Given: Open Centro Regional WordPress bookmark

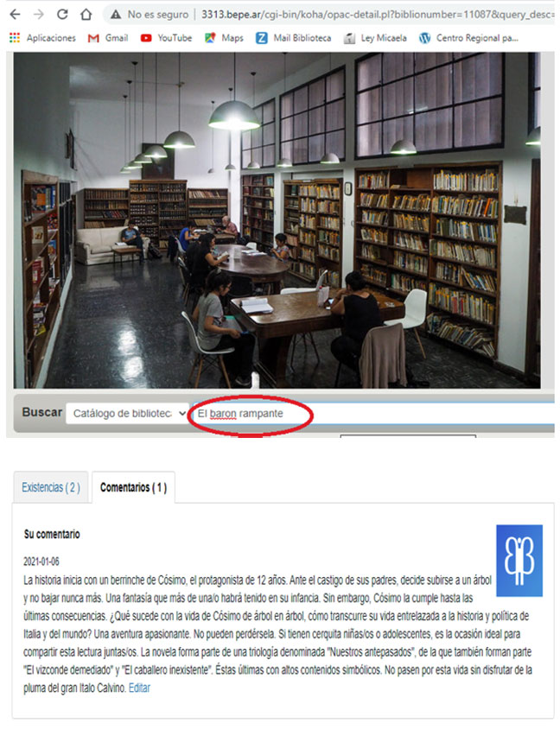Looking at the screenshot, I should pos(468,38).
